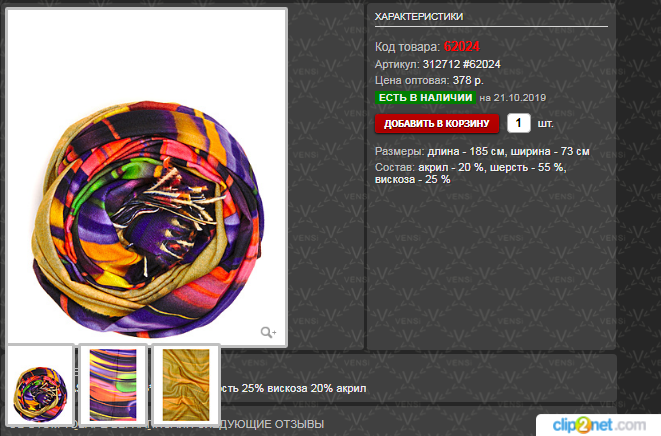Click the шт. unit label
This screenshot has height=436, width=661.
pyautogui.click(x=545, y=124)
